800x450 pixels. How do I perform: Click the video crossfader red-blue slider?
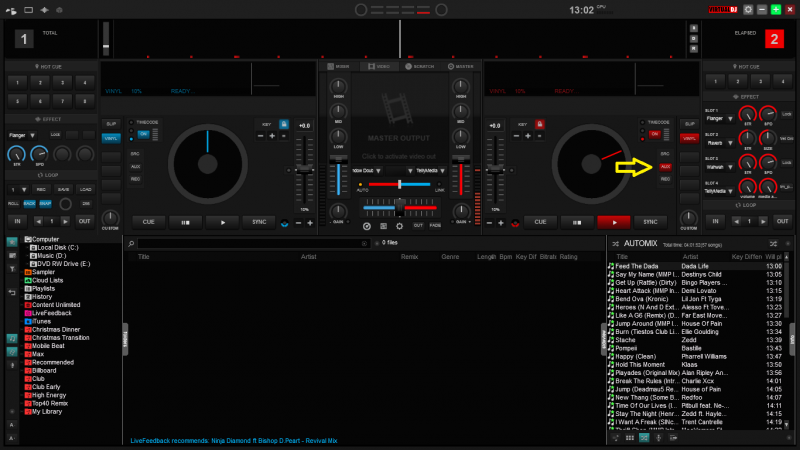tap(399, 184)
